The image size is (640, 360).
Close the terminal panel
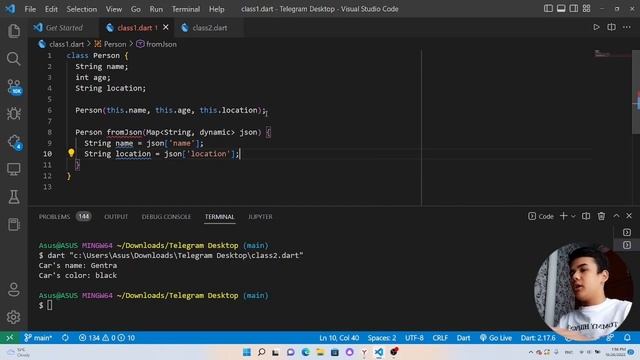pos(629,216)
